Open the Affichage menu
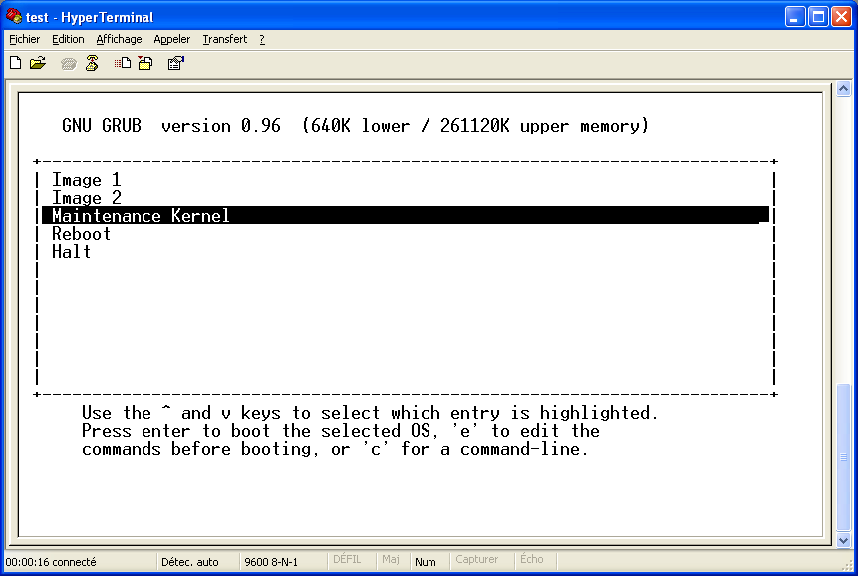The height and width of the screenshot is (576, 858). tap(119, 39)
